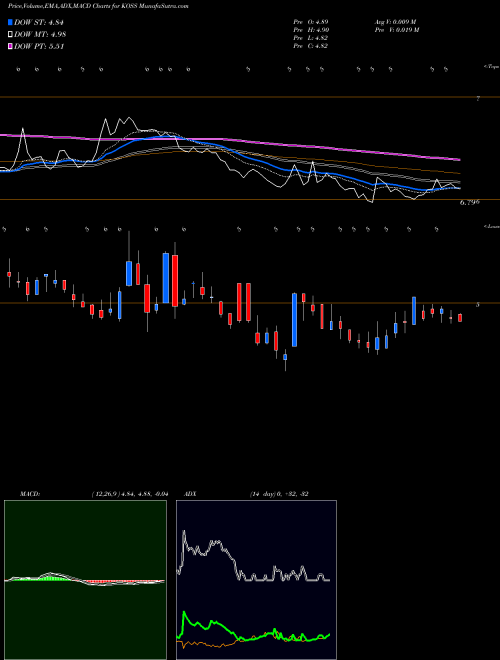The image size is (500, 660).
Task: Click the 'Avg V: 0.009 M' volume text
Action: [x=396, y=22]
